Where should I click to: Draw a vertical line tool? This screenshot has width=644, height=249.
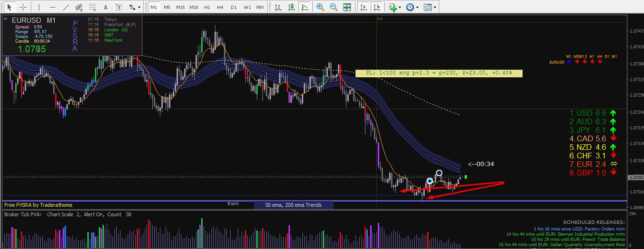39,7
